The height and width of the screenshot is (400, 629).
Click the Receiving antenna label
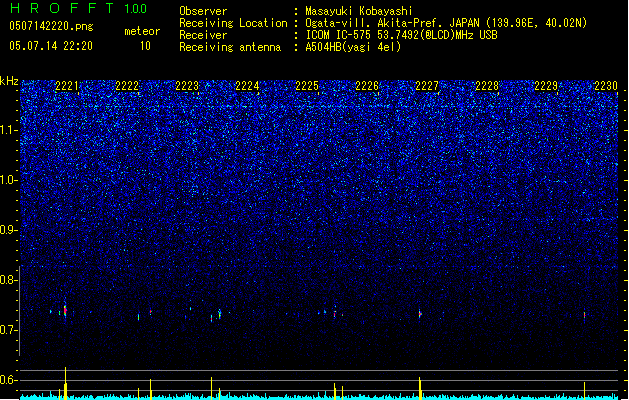point(230,47)
